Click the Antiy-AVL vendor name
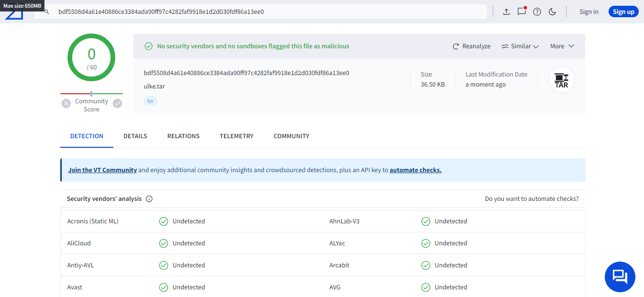This screenshot has width=644, height=297. (x=80, y=265)
